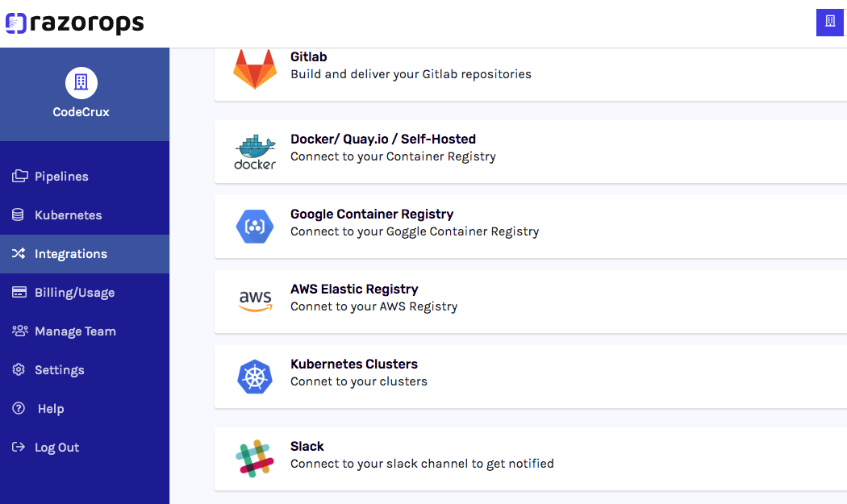Click the razorops logo in header
847x504 pixels.
click(x=75, y=23)
